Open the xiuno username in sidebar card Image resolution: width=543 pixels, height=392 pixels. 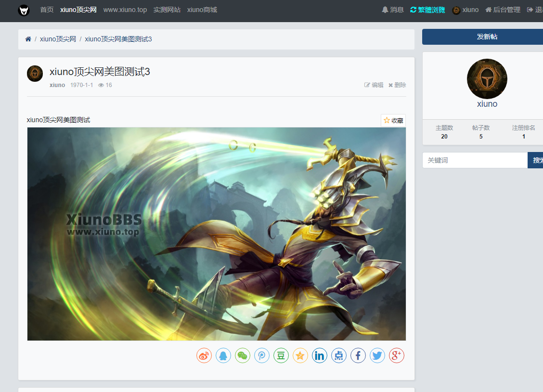point(487,104)
